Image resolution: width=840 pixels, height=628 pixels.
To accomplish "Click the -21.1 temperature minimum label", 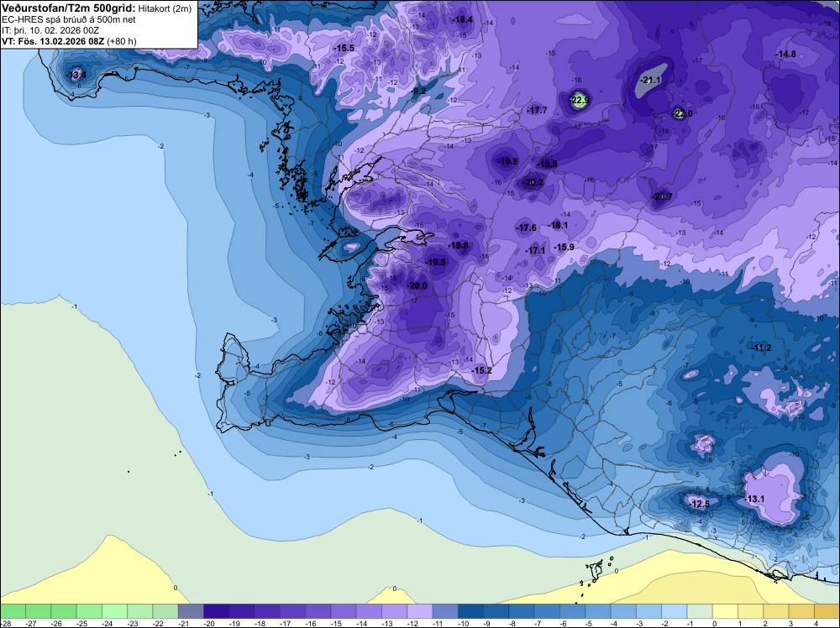I will pyautogui.click(x=651, y=81).
